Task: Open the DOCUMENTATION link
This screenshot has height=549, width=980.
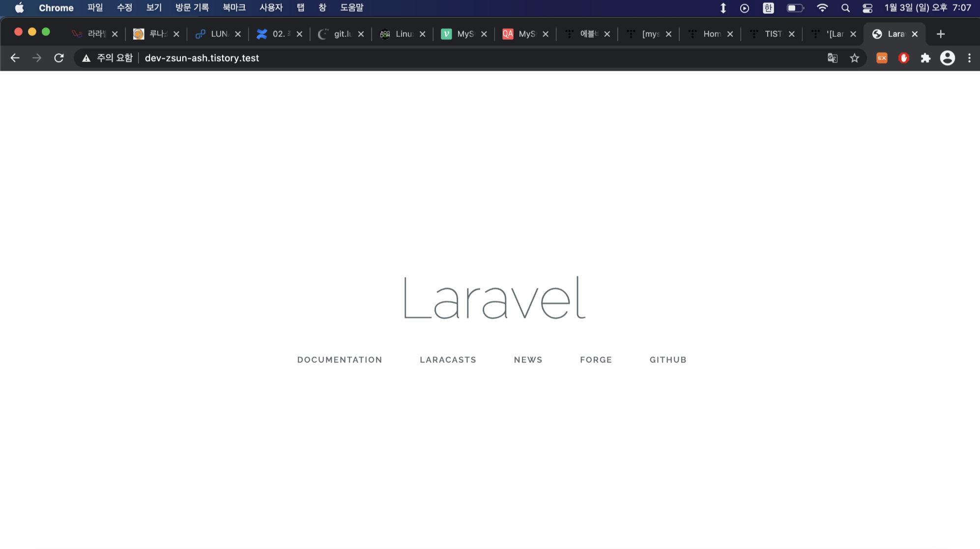Action: pyautogui.click(x=340, y=360)
